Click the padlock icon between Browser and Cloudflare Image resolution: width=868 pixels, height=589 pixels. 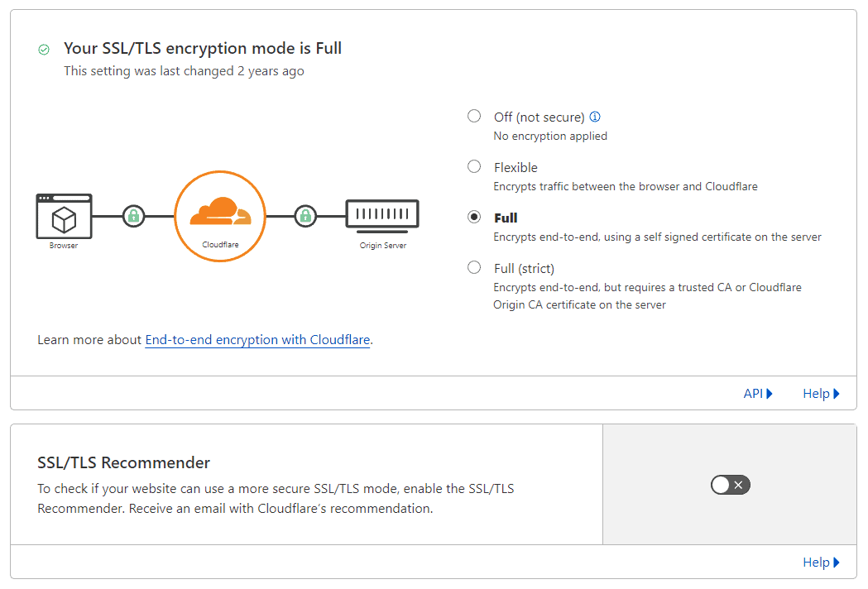[x=133, y=216]
